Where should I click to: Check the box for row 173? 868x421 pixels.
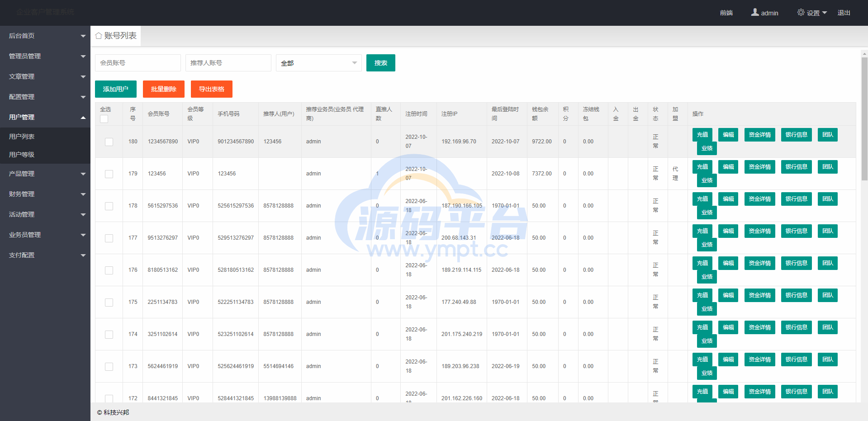109,367
